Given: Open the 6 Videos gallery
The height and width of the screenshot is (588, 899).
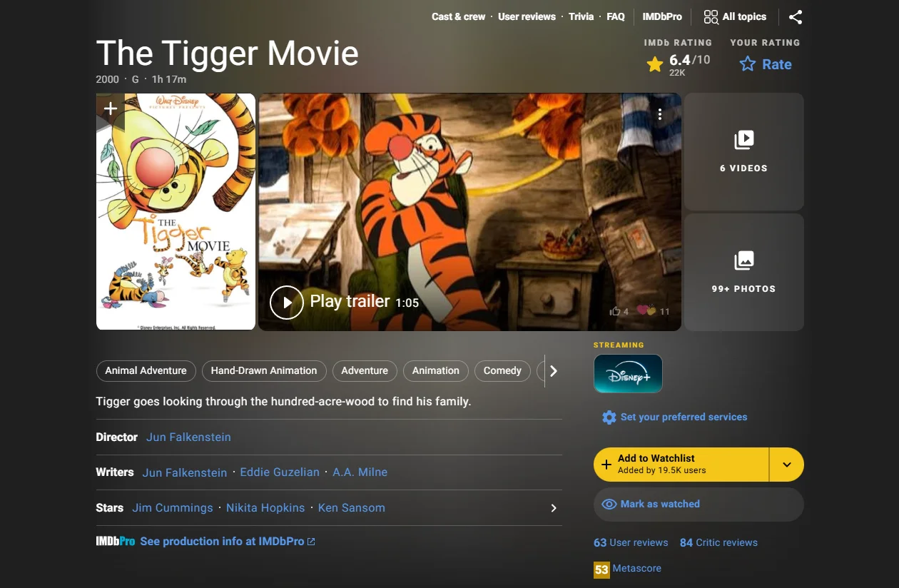Looking at the screenshot, I should [x=743, y=150].
